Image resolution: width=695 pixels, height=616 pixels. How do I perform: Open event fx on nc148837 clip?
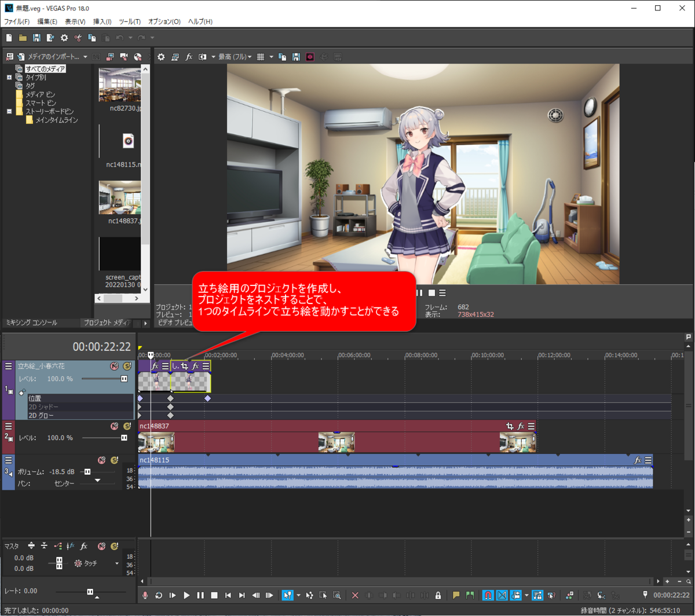click(x=521, y=426)
